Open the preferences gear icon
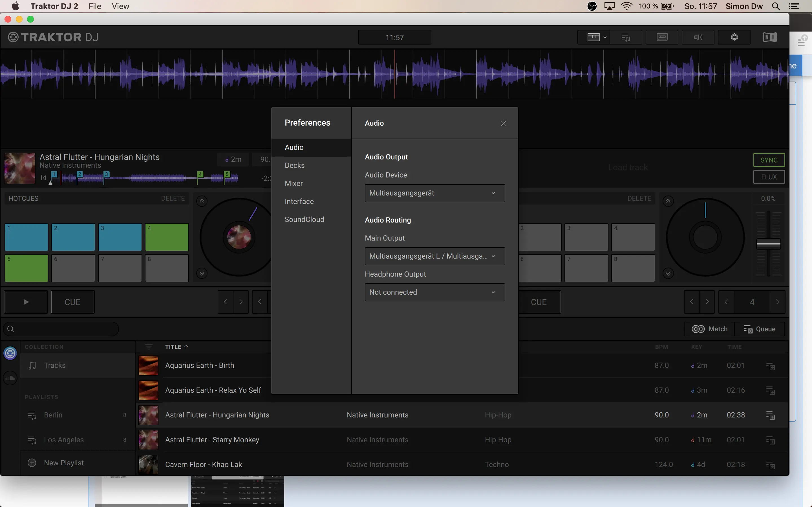This screenshot has height=507, width=812. click(x=734, y=37)
